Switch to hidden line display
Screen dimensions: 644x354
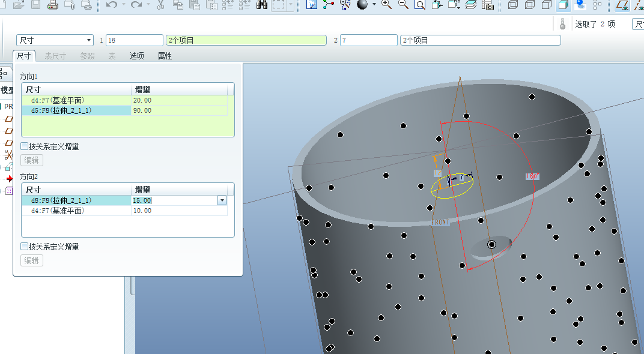(x=530, y=5)
